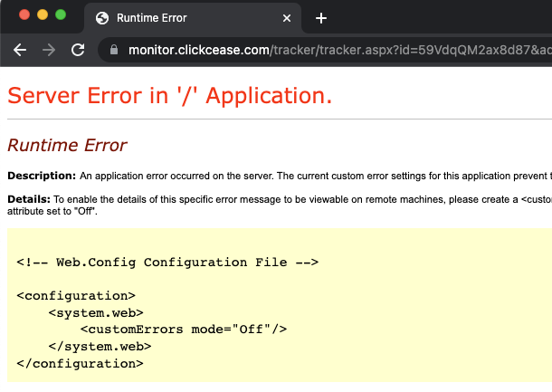Click the closing '</system.web>' tag line

(100, 346)
